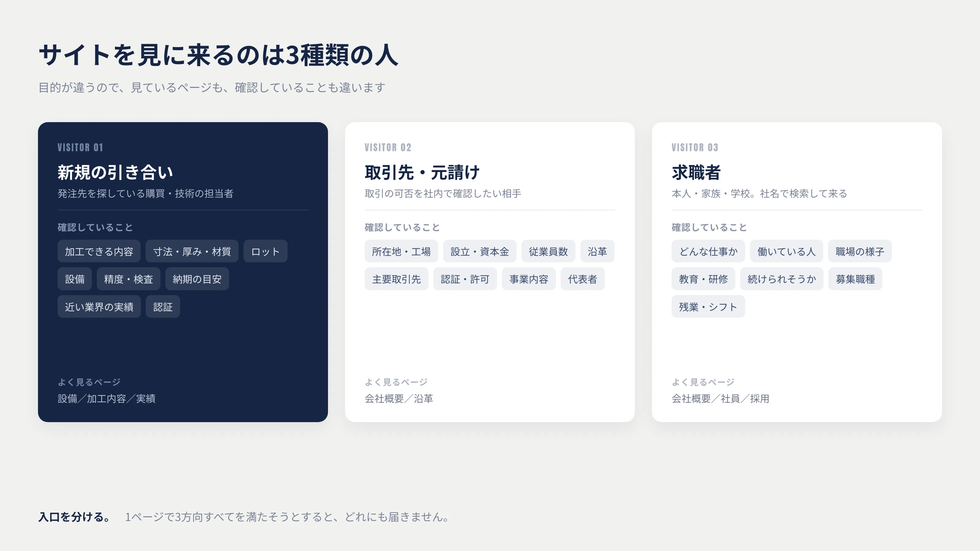The image size is (980, 551).
Task: Select the 教育・研修 chip
Action: [703, 279]
